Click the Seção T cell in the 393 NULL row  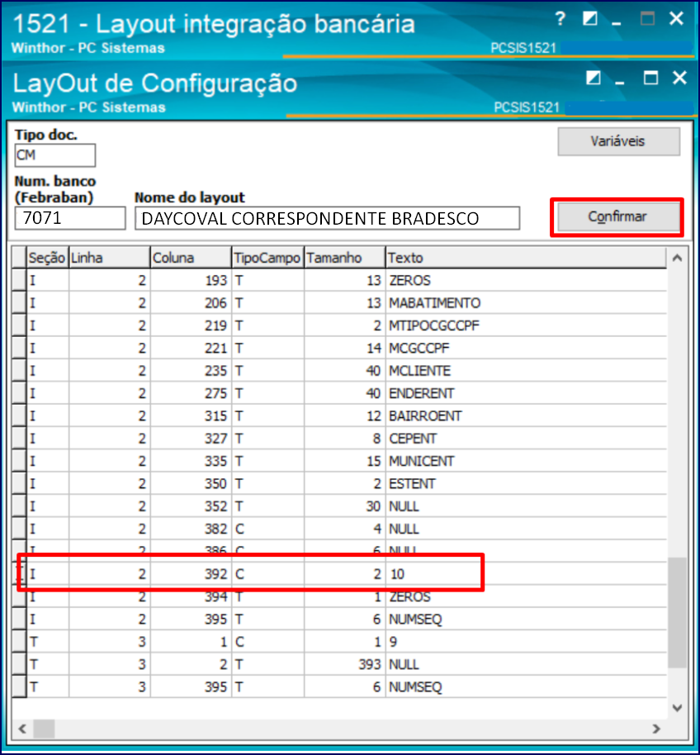pyautogui.click(x=47, y=664)
